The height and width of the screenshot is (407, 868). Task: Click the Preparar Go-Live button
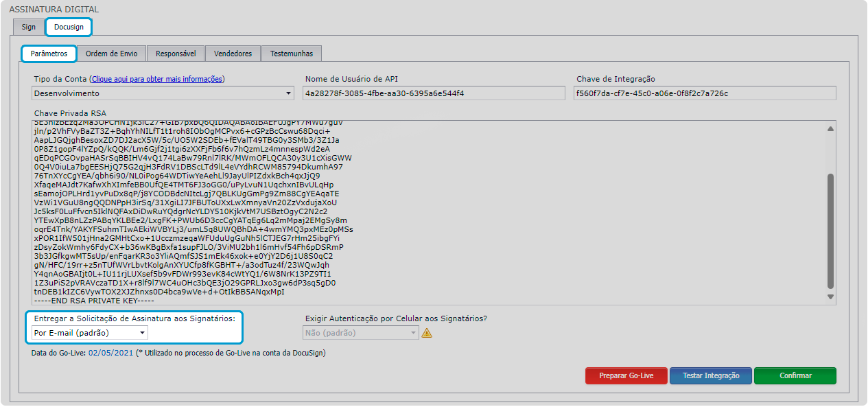pyautogui.click(x=626, y=375)
